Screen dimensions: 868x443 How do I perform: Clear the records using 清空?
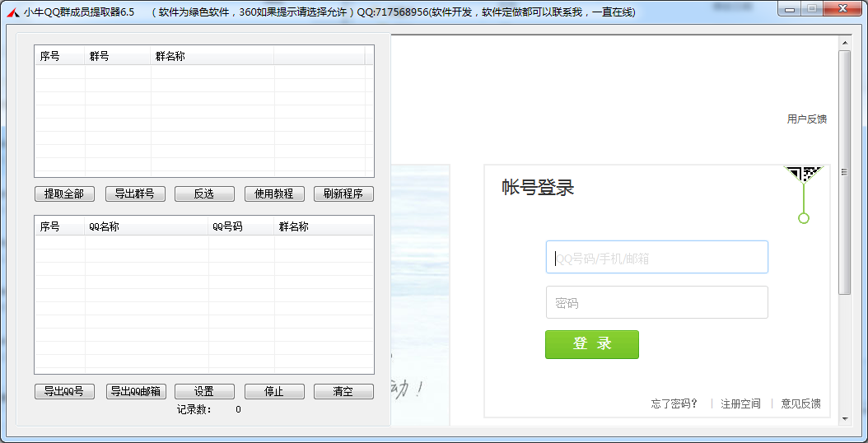tap(343, 392)
